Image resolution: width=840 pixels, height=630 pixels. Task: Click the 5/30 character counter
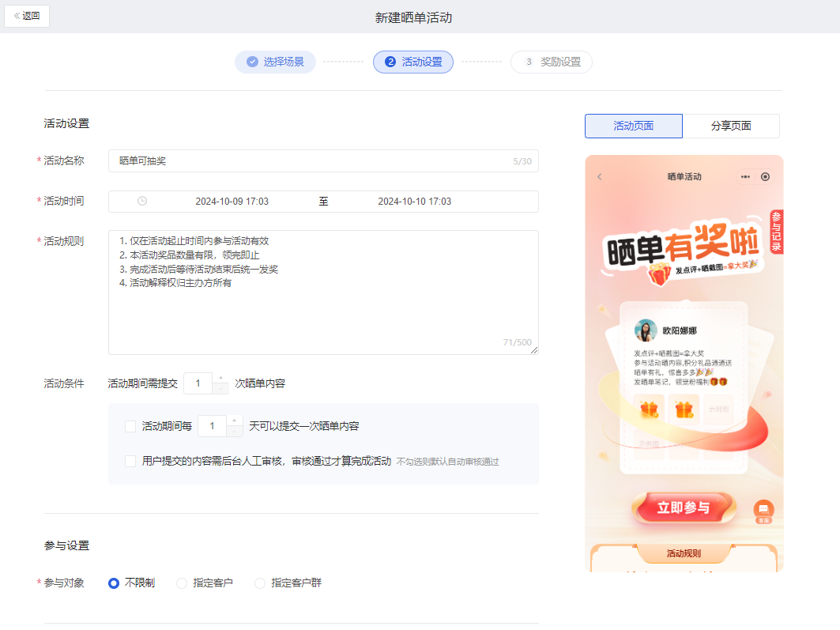(x=522, y=161)
